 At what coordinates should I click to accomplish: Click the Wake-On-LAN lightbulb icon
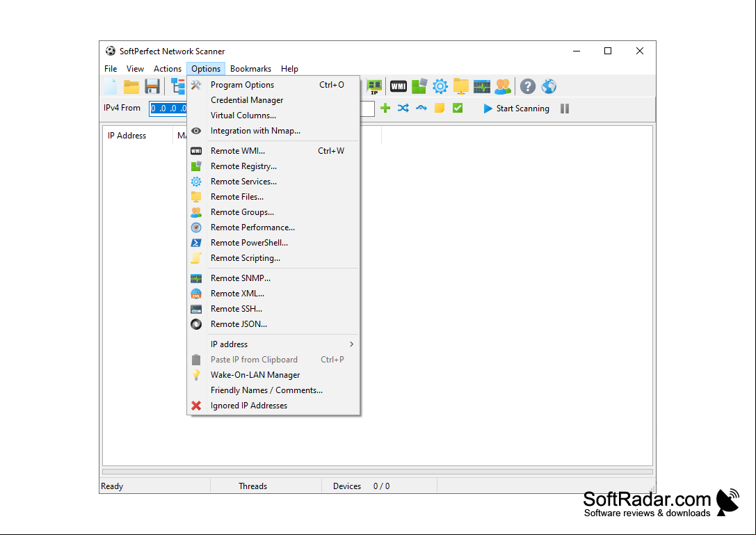pos(196,375)
